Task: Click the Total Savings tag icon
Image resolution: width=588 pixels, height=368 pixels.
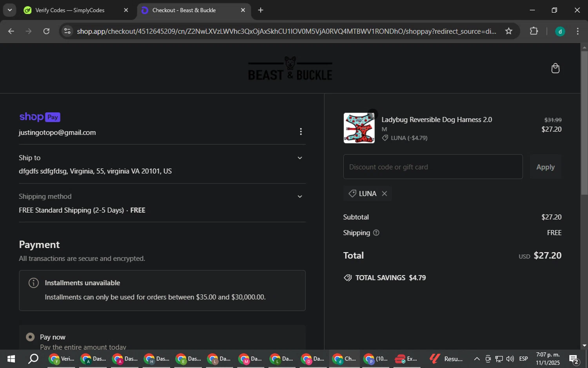Action: [x=348, y=278]
